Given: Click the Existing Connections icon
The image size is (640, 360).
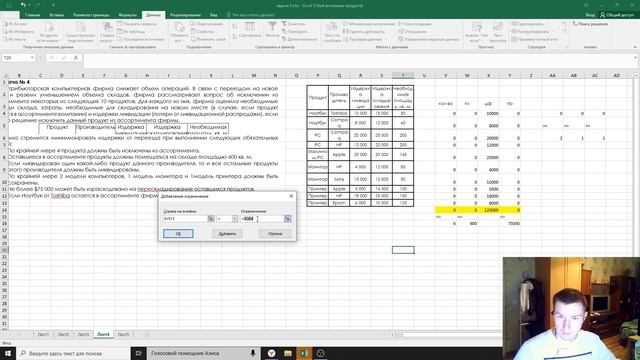Looking at the screenshot, I should point(80,32).
